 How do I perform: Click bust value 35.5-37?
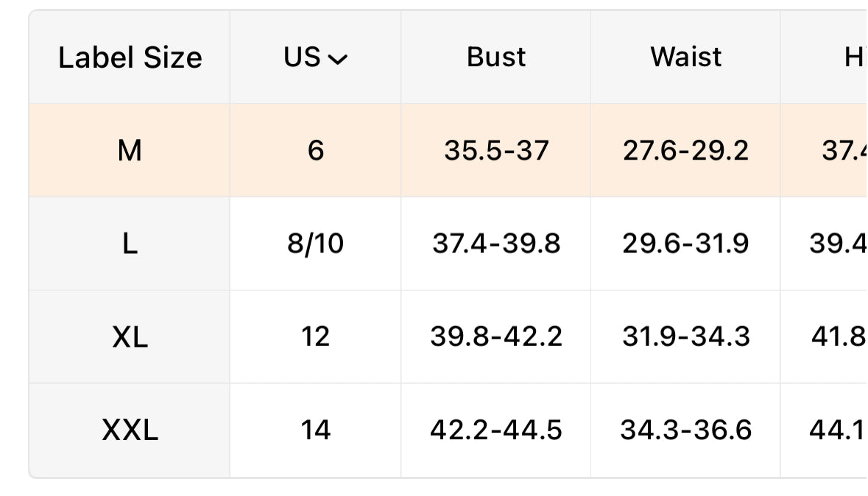(x=496, y=151)
